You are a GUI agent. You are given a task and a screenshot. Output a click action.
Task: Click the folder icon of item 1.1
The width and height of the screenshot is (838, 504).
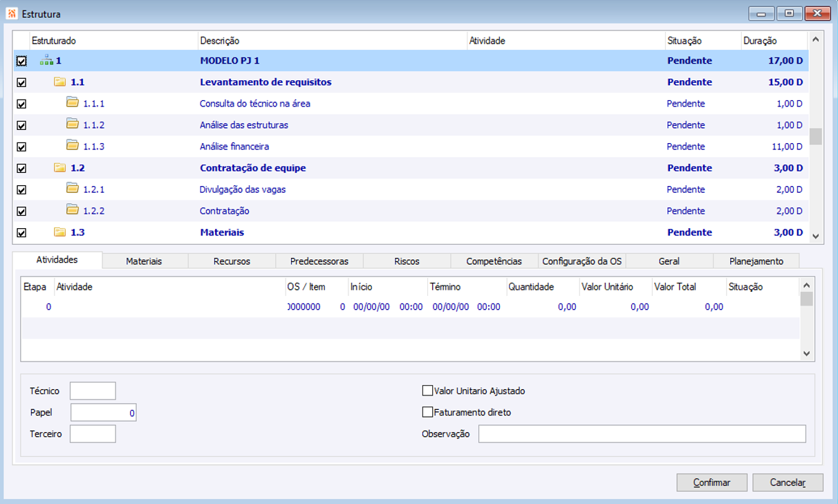59,82
